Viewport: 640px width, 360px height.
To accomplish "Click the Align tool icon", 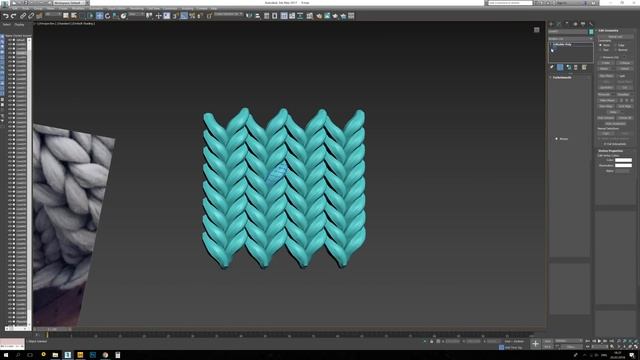I will 258,16.
